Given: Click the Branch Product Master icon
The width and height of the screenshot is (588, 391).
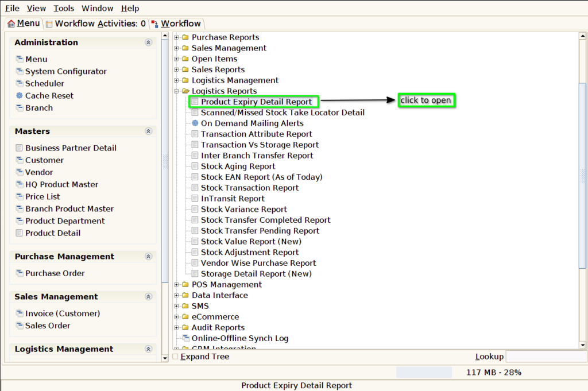Looking at the screenshot, I should pyautogui.click(x=20, y=209).
